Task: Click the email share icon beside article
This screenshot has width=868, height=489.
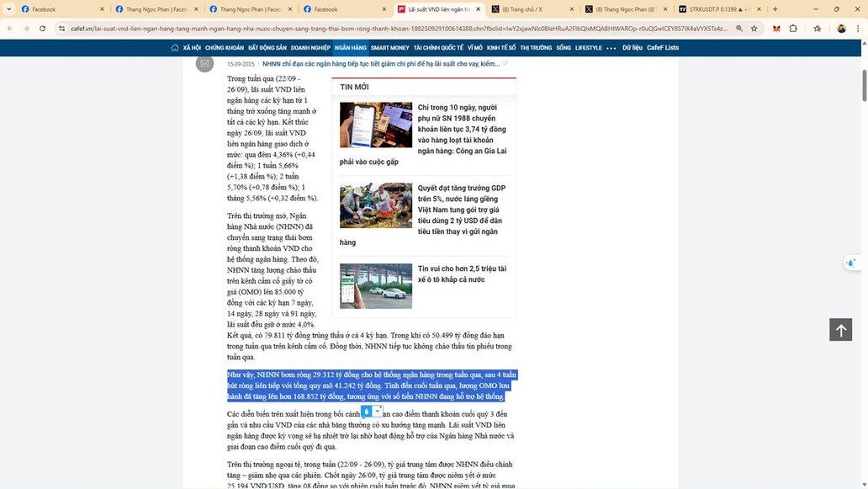Action: click(x=204, y=64)
